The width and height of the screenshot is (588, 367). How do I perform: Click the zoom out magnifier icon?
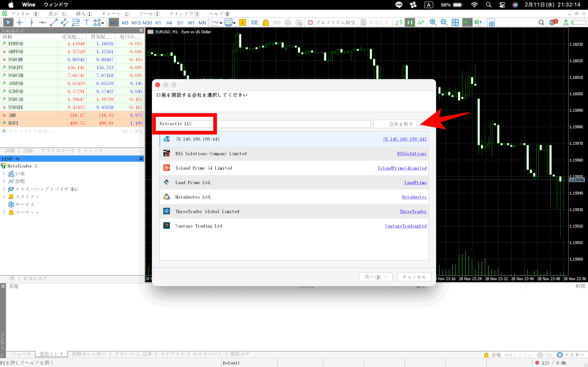(444, 22)
